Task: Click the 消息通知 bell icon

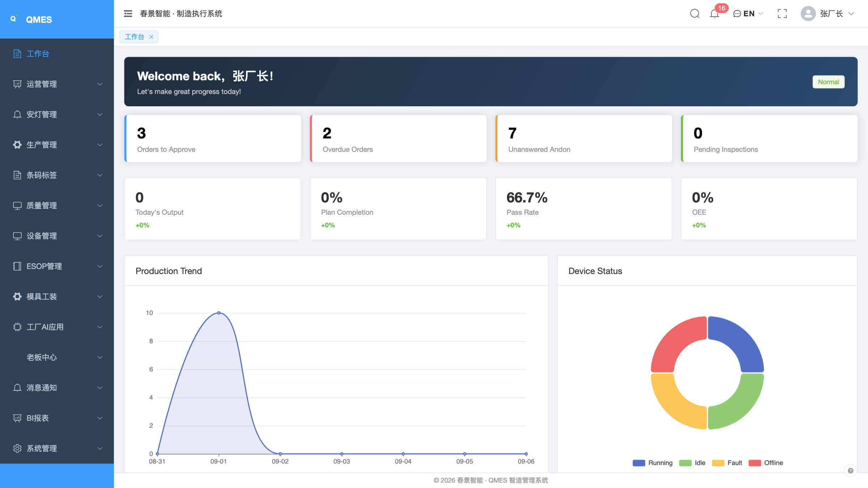Action: click(x=17, y=388)
